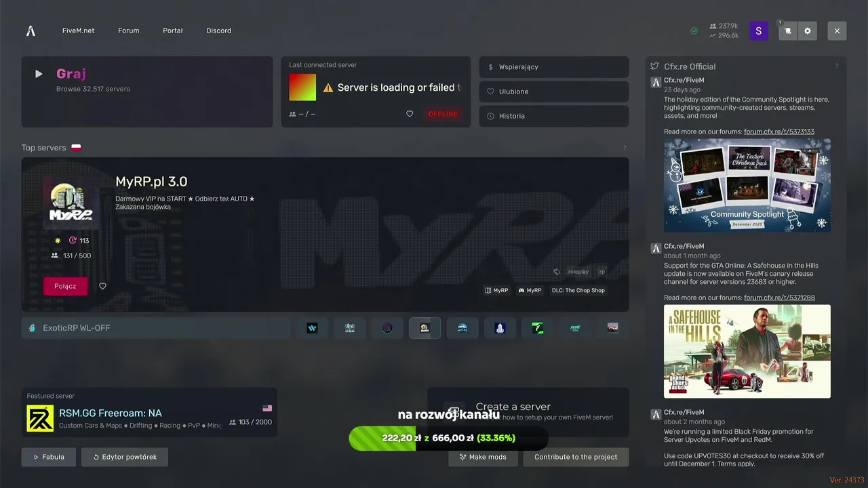
Task: Click the DLC: The Chop Shop chip
Action: pos(578,290)
